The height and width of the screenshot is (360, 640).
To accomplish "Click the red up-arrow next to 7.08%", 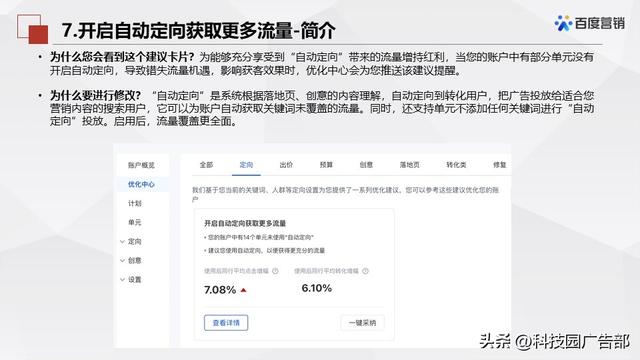I will [244, 290].
